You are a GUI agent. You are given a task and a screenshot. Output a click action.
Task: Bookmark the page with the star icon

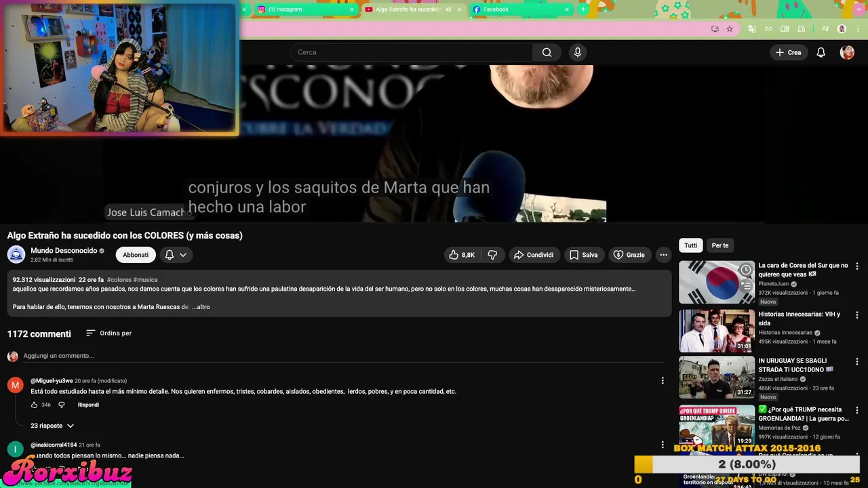point(730,29)
